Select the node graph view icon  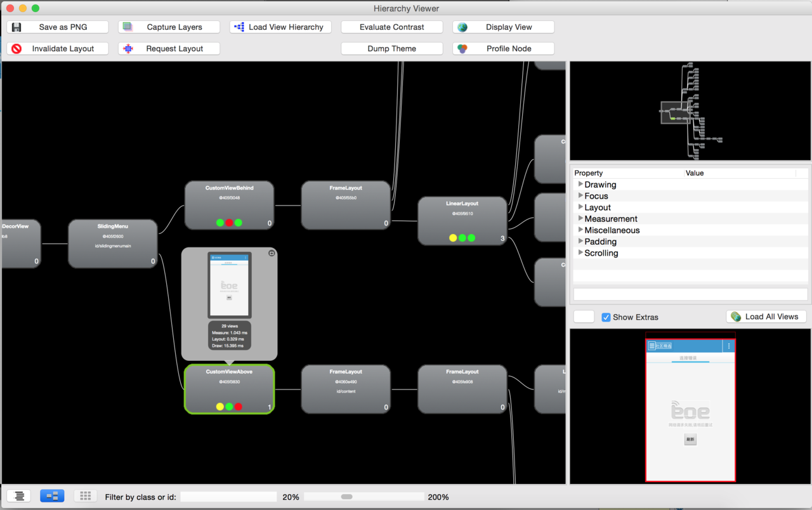click(x=52, y=496)
